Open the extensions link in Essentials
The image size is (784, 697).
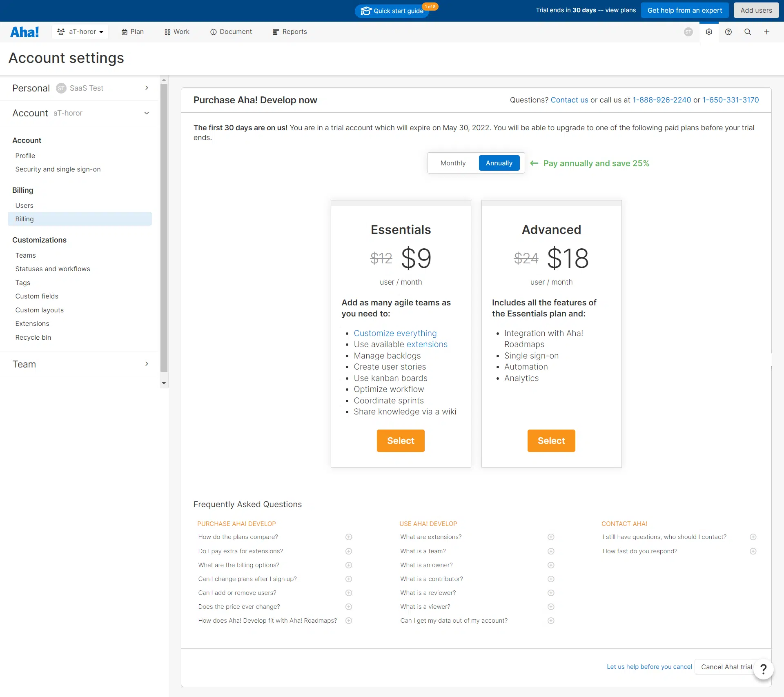[427, 345]
